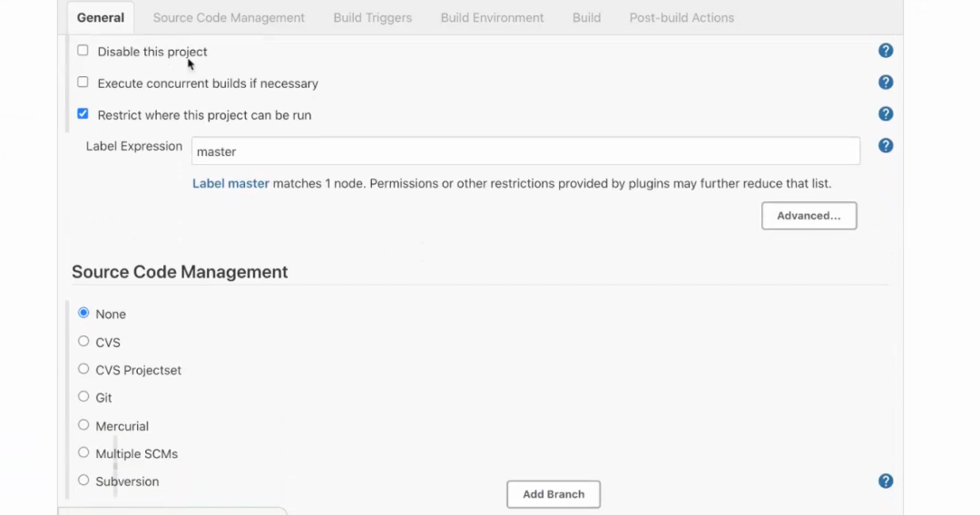Click Add Branch button
The height and width of the screenshot is (515, 980).
pos(554,494)
